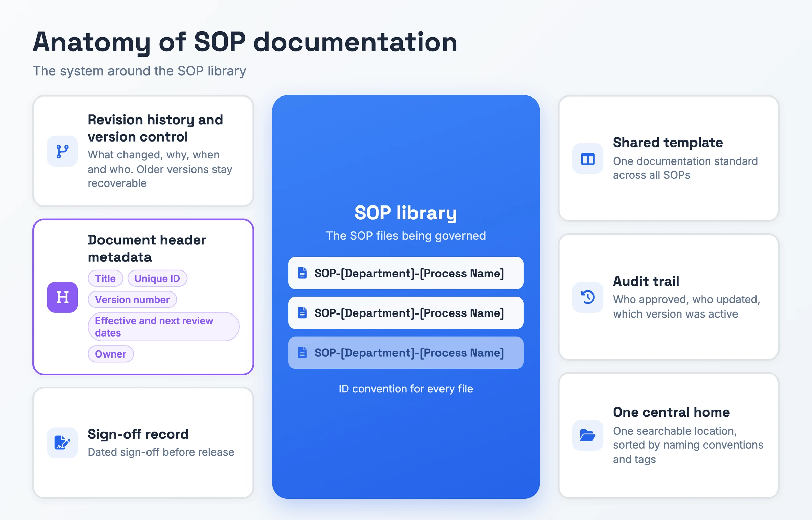812x520 pixels.
Task: Click the purple H header icon
Action: point(63,297)
